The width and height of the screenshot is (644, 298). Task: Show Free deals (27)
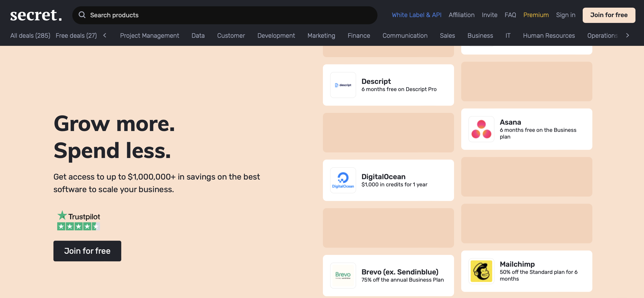coord(76,36)
